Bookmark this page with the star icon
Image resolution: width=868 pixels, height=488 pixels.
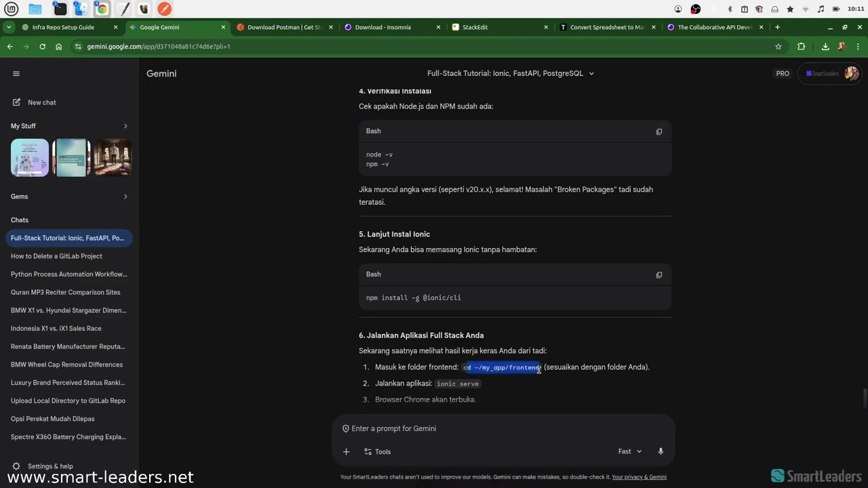point(778,46)
